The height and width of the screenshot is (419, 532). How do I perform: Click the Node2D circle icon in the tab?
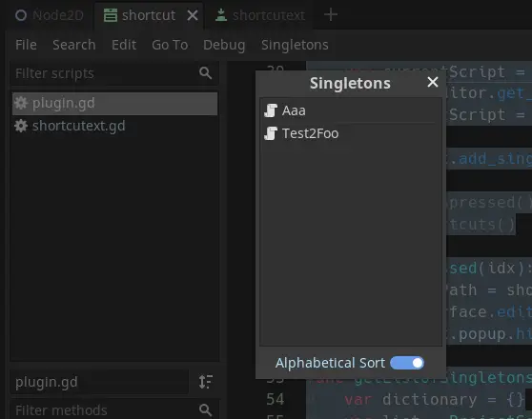pos(21,15)
